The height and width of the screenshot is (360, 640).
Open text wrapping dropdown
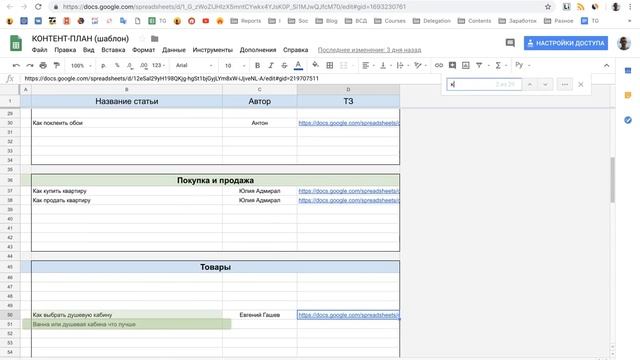402,65
